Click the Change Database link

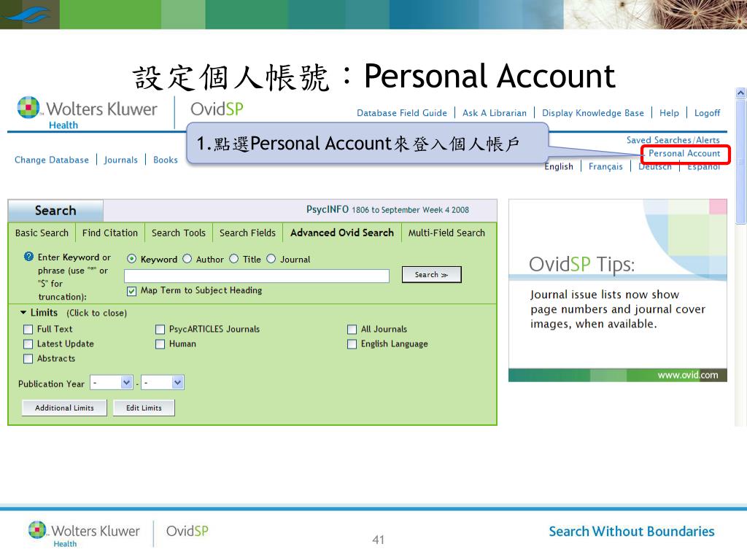click(x=52, y=160)
